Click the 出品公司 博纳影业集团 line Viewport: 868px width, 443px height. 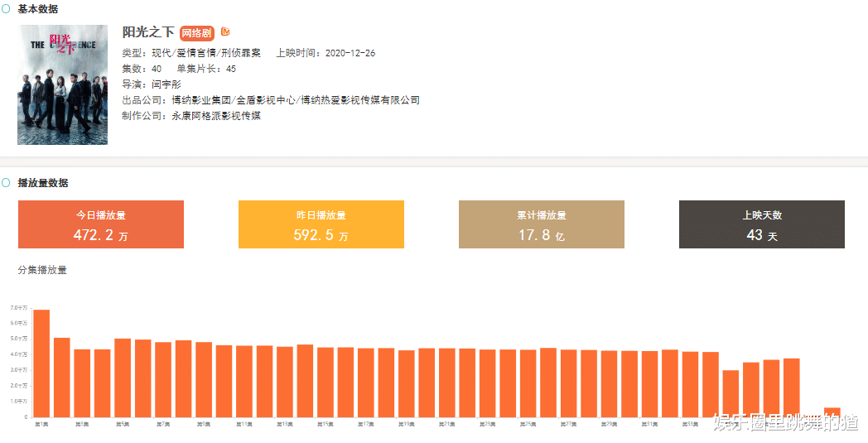point(271,100)
